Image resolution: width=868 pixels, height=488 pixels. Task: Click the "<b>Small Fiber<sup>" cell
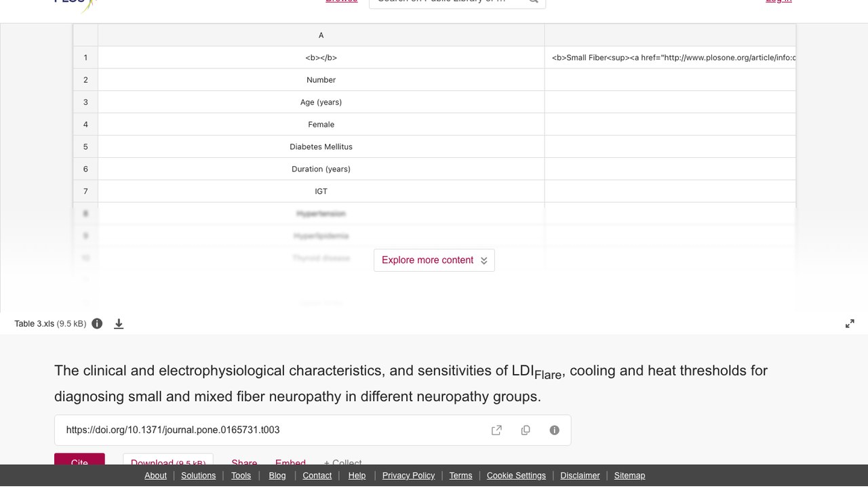tap(671, 58)
